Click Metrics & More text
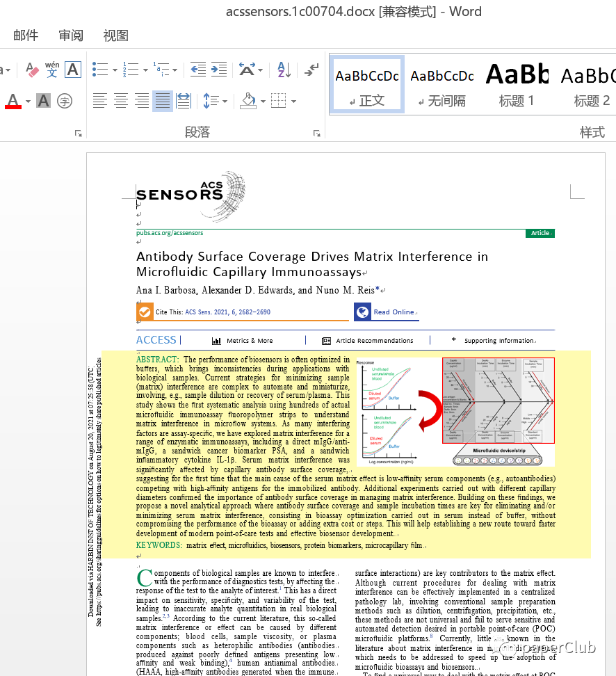Screen dimensions: 616x676 click(250, 341)
